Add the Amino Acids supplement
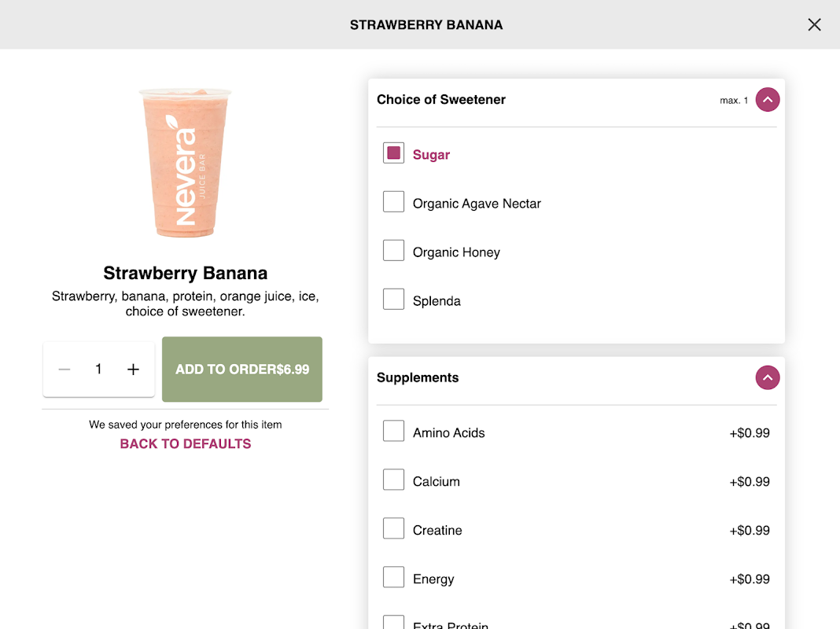This screenshot has width=840, height=629. click(393, 432)
